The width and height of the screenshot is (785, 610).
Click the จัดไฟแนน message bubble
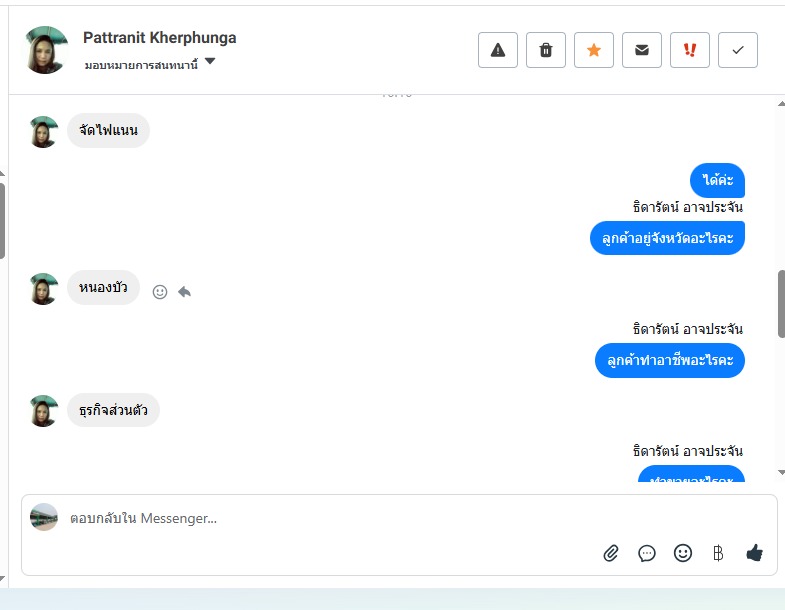[x=108, y=130]
